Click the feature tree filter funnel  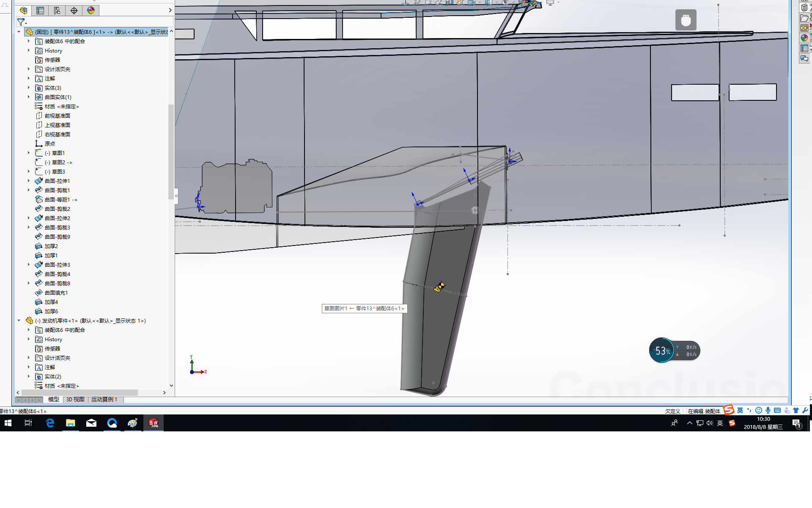21,22
